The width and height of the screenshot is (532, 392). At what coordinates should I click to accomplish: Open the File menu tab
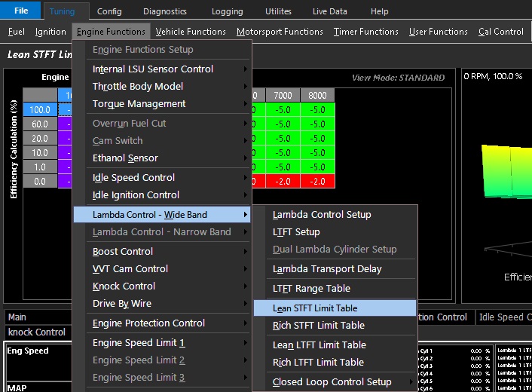(x=21, y=11)
